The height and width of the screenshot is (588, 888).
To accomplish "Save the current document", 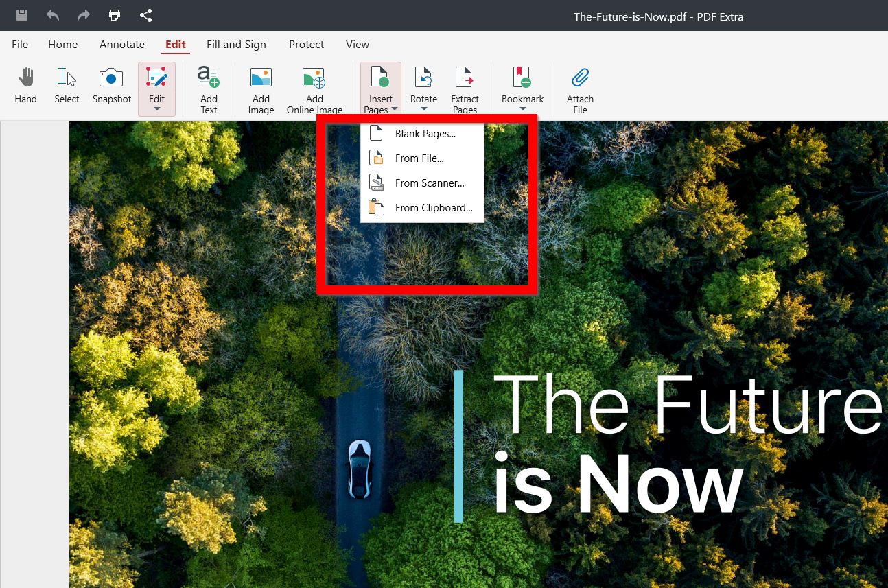I will coord(21,14).
